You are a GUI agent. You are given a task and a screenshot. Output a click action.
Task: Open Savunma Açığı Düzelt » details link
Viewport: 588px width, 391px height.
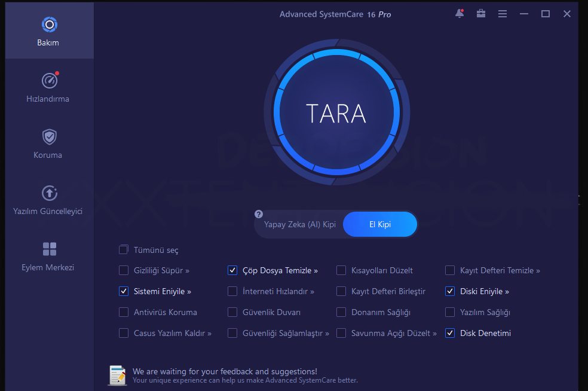(394, 333)
